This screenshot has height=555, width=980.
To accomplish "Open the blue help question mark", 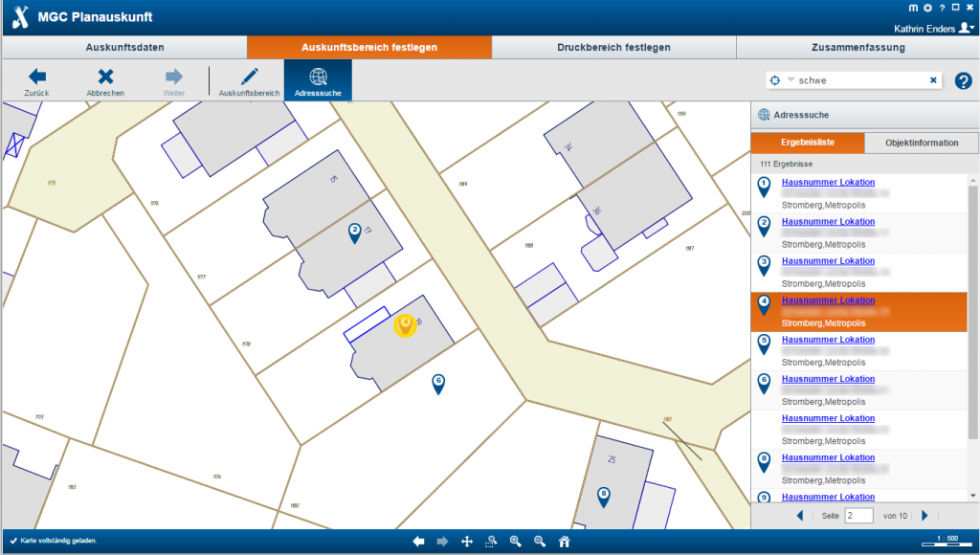I will 963,81.
